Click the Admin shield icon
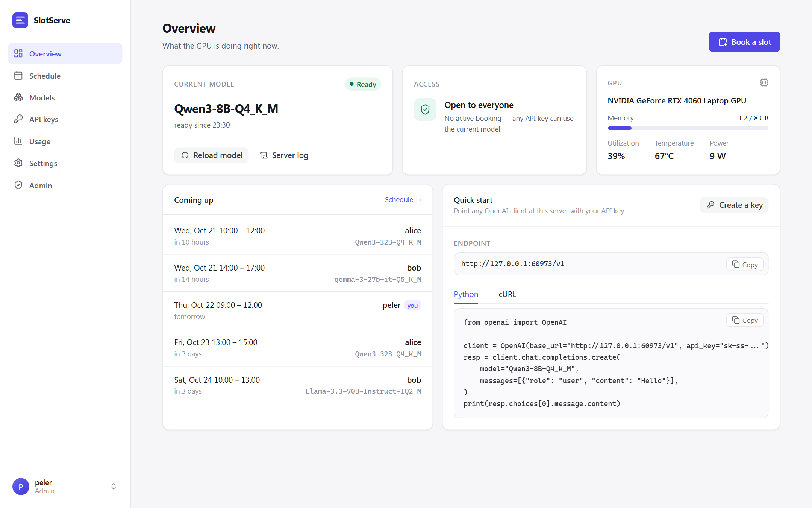 (18, 185)
